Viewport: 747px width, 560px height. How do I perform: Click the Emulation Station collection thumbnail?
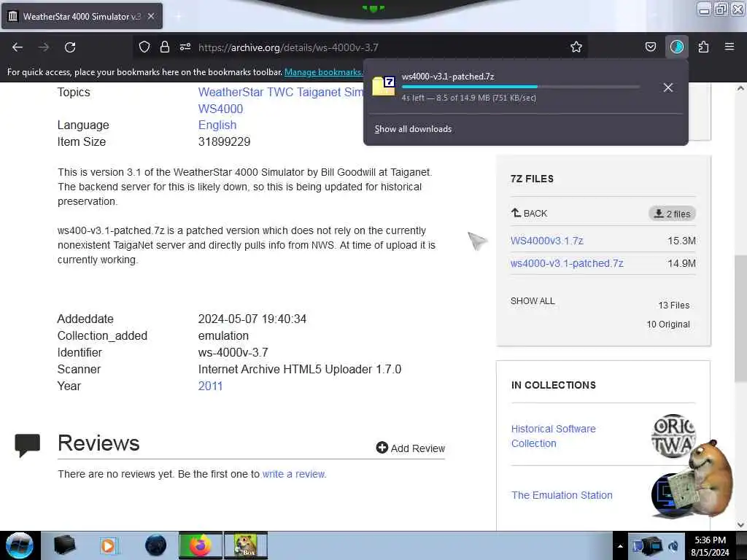point(667,495)
